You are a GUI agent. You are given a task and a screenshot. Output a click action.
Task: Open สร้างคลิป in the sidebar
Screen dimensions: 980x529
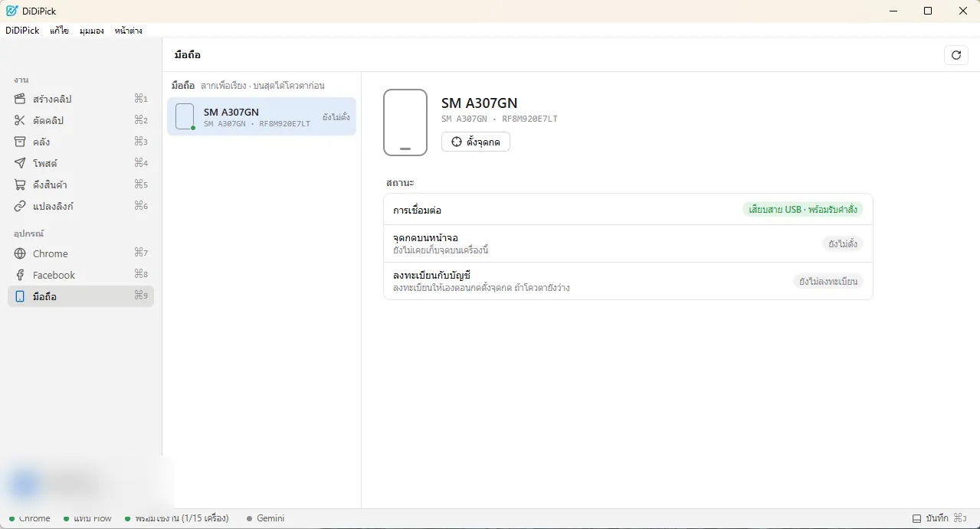80,99
